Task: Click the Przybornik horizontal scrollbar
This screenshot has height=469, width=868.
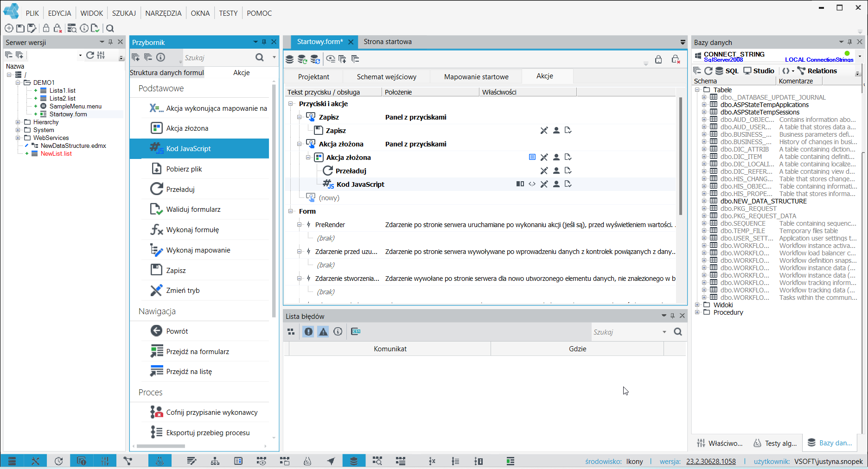Action: pos(161,446)
